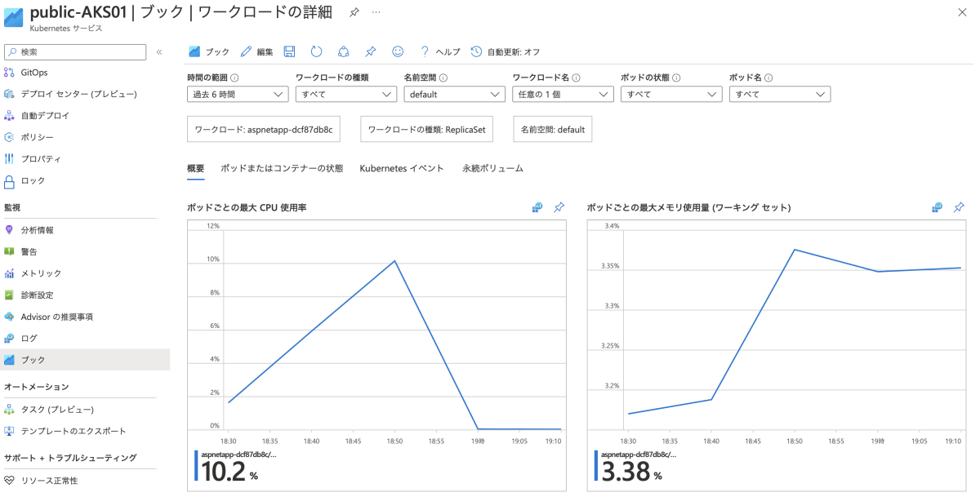The height and width of the screenshot is (497, 980).
Task: Click the save floppy disk icon
Action: [x=289, y=51]
